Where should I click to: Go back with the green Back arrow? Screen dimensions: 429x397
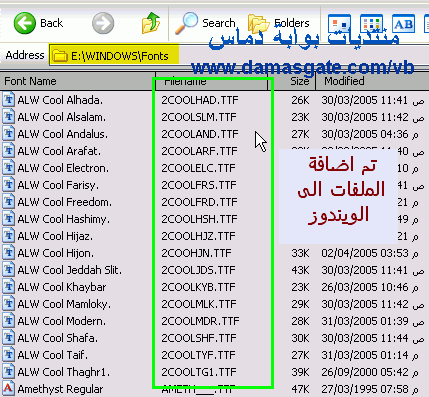[24, 23]
